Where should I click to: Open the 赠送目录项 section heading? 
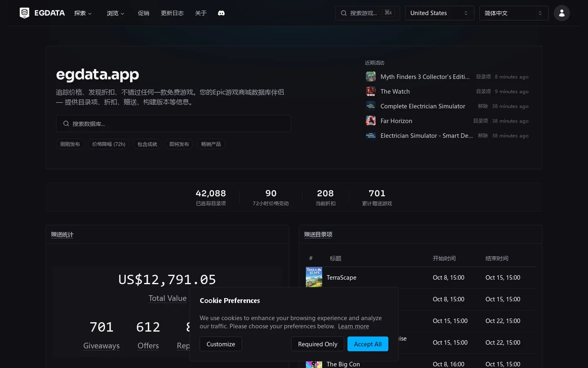tap(318, 234)
